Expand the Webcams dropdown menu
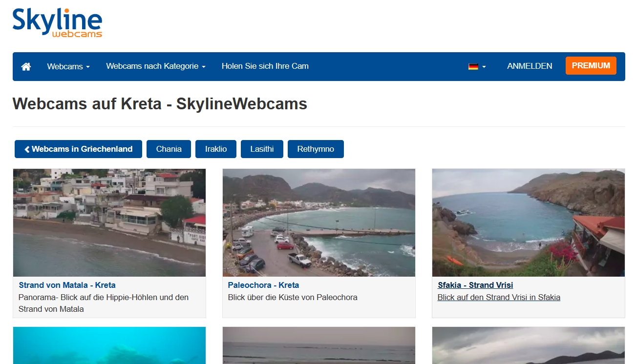 coord(68,66)
